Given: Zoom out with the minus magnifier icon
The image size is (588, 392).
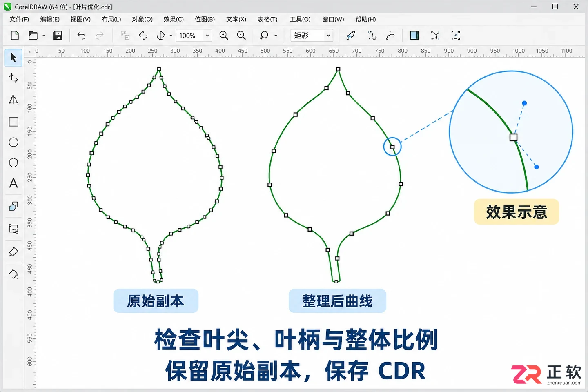Looking at the screenshot, I should [242, 36].
